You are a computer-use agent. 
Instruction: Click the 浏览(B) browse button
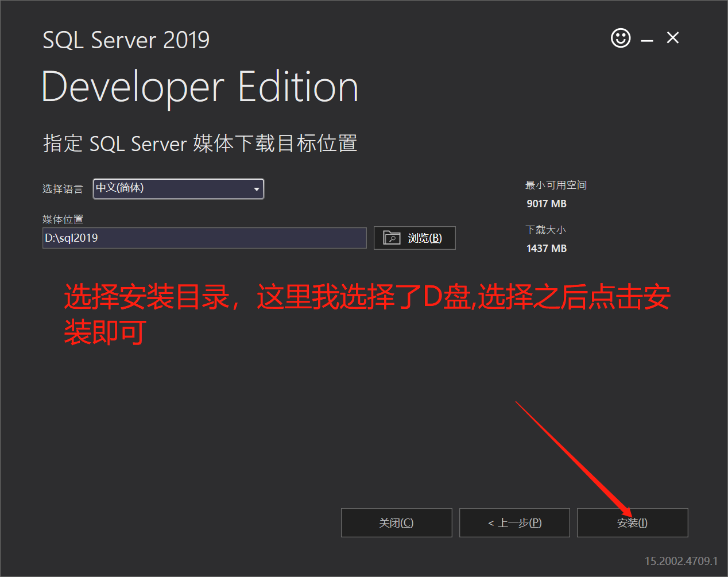click(415, 238)
